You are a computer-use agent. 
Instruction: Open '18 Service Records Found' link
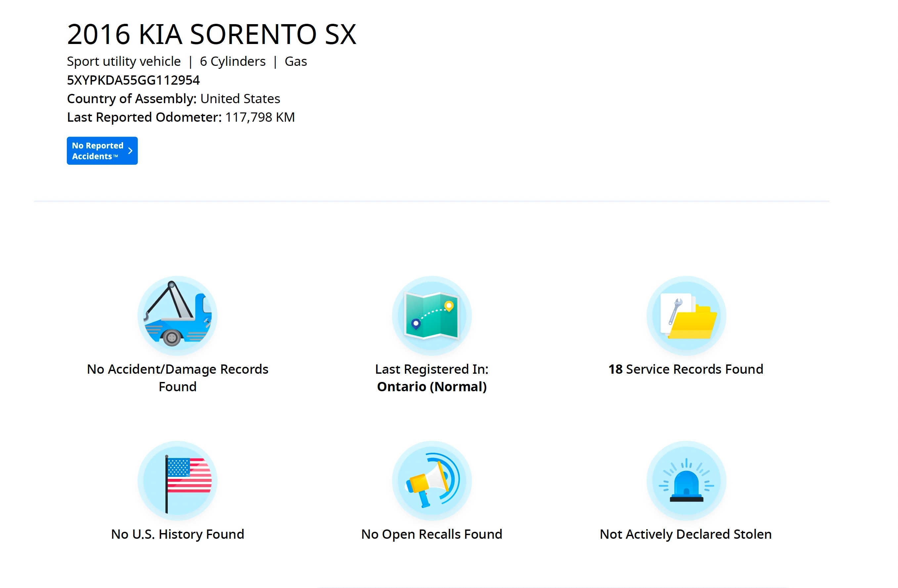[686, 369]
